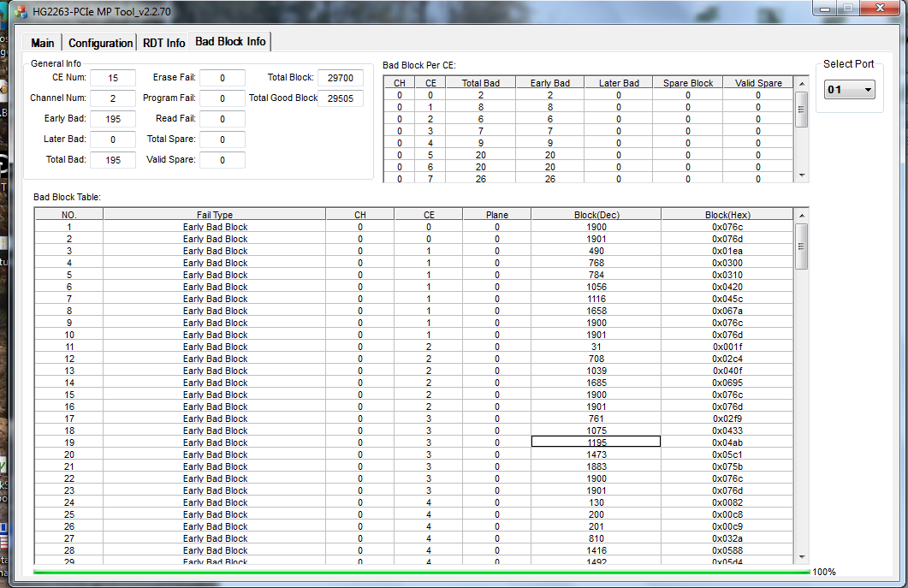The image size is (908, 588).
Task: Click the Later Bad field in General Info
Action: pyautogui.click(x=113, y=140)
